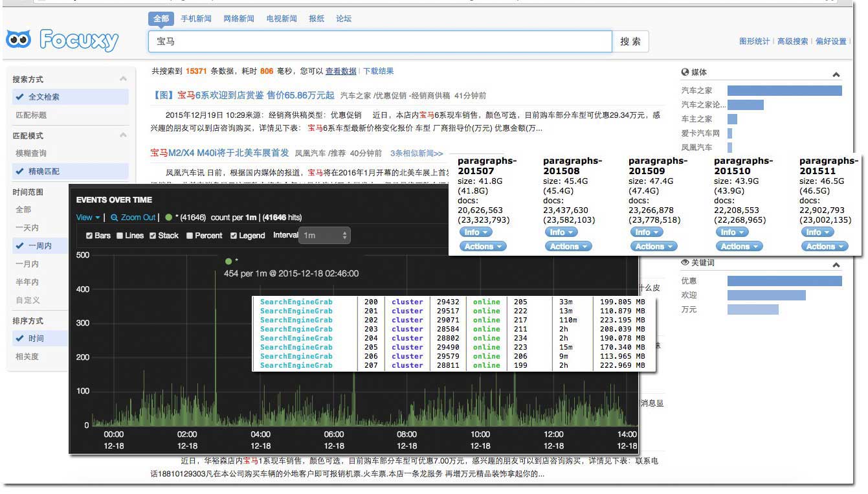This screenshot has width=868, height=494.
Task: Switch to the 论坛 tab
Action: coord(344,19)
